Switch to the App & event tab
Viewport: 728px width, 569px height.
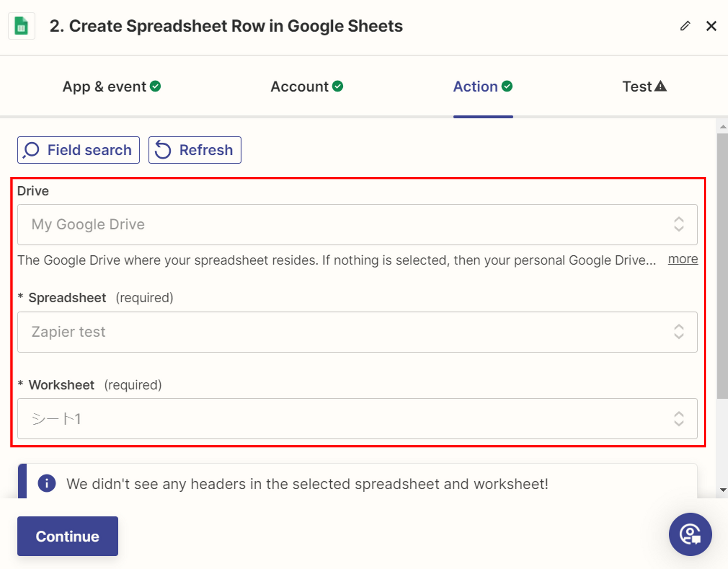point(104,87)
